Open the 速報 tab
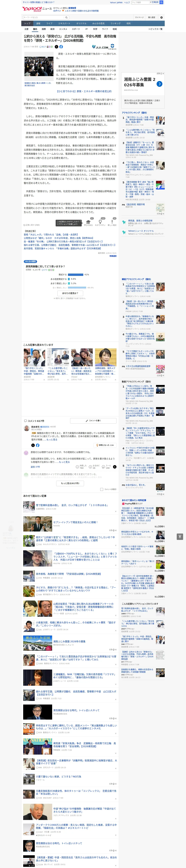 38,23
